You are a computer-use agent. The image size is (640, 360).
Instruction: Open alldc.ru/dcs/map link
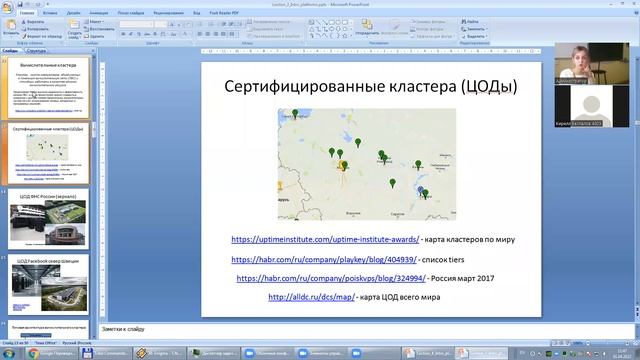[311, 297]
